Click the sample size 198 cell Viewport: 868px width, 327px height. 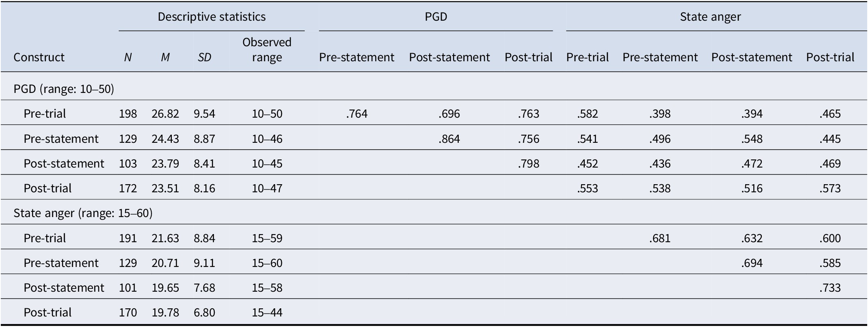click(x=128, y=114)
